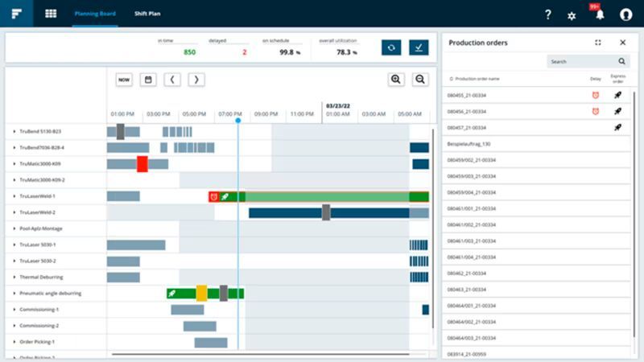Go to next time range arrow

tap(196, 80)
